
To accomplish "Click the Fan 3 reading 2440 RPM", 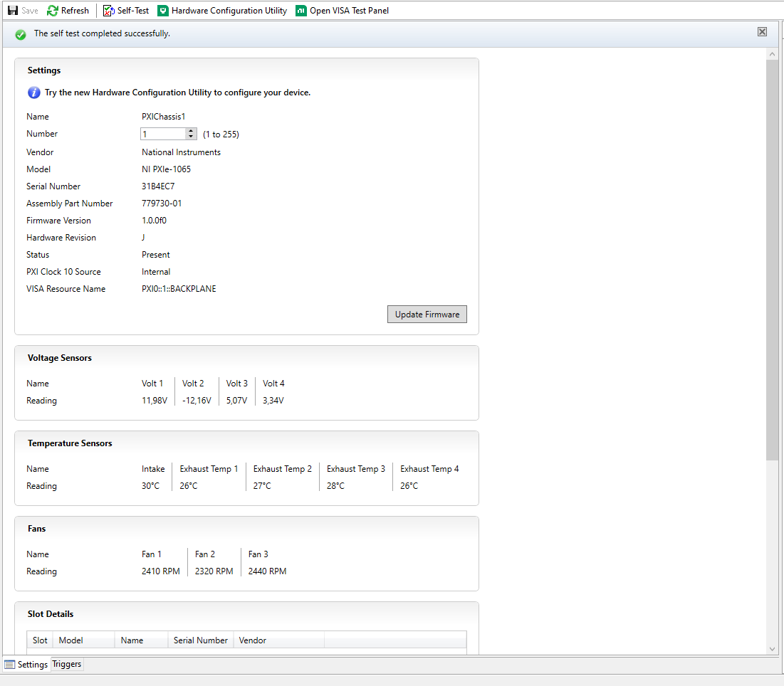I will coord(268,571).
